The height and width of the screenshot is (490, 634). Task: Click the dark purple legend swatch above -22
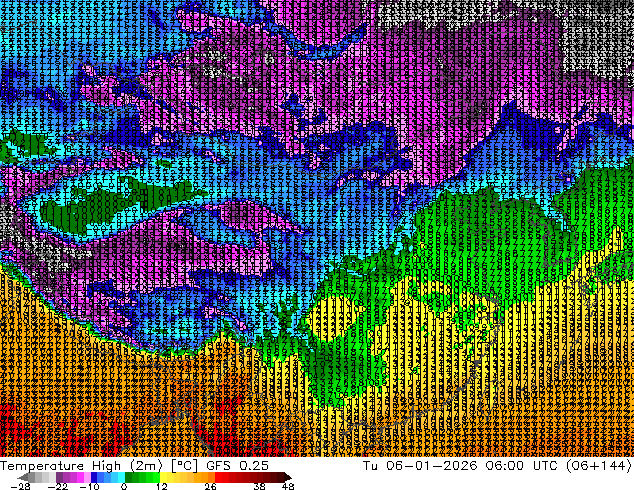(x=59, y=477)
